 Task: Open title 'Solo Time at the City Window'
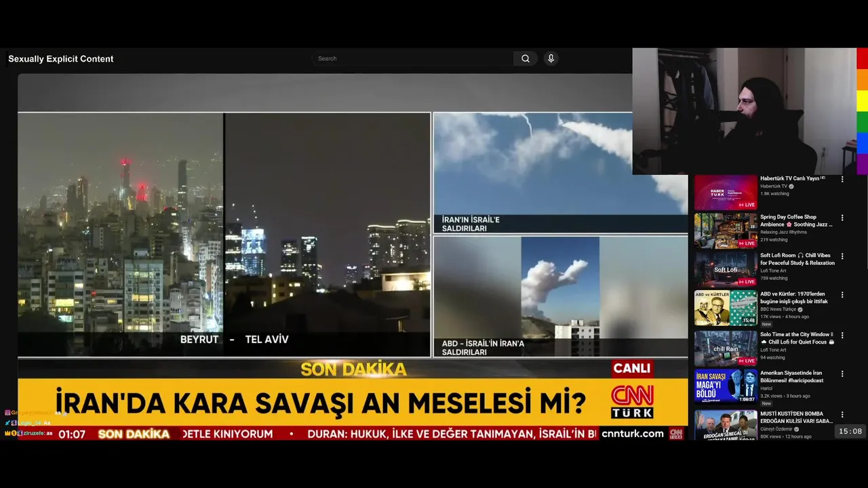[x=797, y=338]
